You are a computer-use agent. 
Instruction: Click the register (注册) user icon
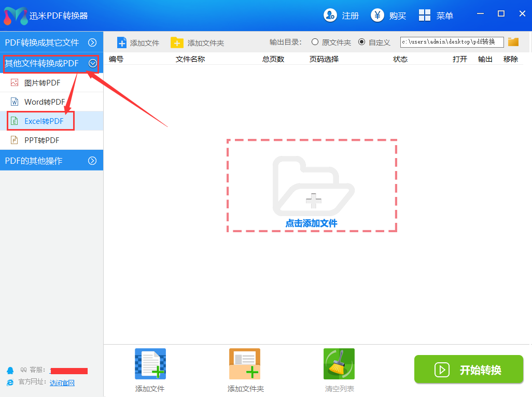pyautogui.click(x=330, y=16)
